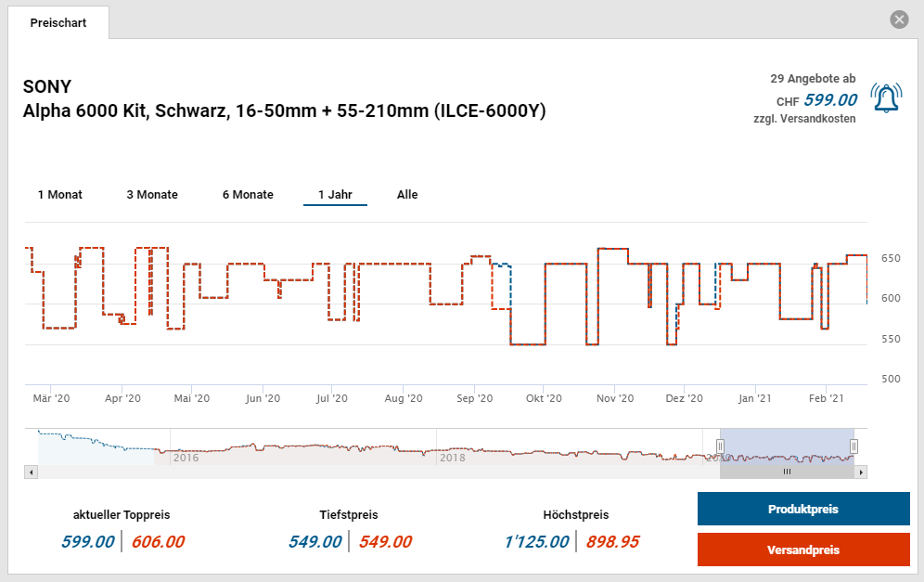Click the navigator scrollbar right arrow
Screen dimensions: 924x582
[861, 472]
